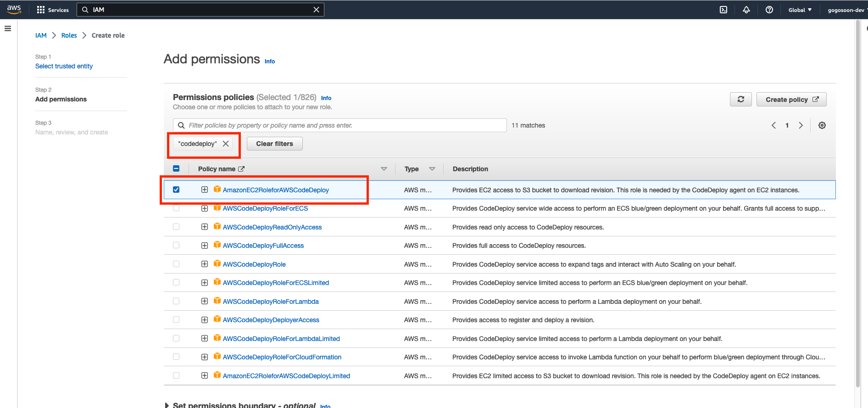Click the Create policy button

pyautogui.click(x=791, y=100)
